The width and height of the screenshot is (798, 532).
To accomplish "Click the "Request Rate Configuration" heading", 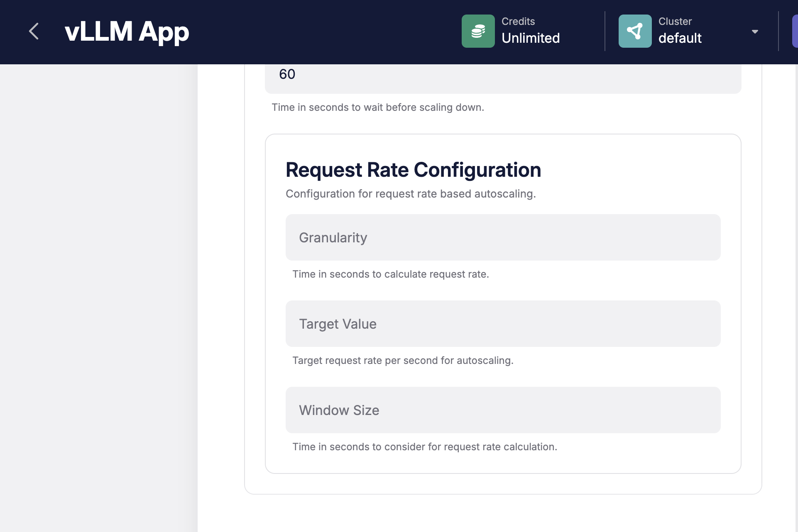I will tap(413, 170).
